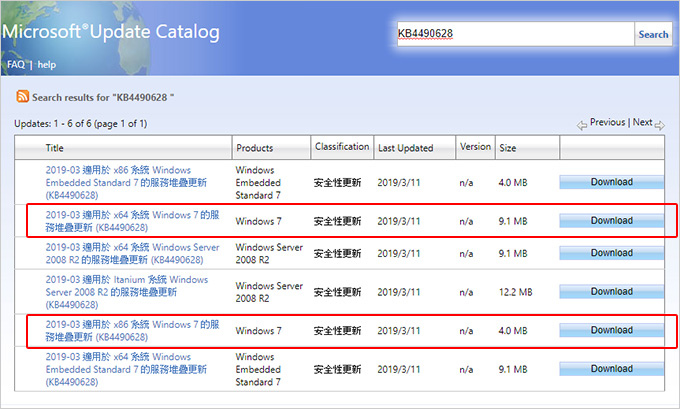Click the Search button
The width and height of the screenshot is (680, 409).
pos(653,34)
